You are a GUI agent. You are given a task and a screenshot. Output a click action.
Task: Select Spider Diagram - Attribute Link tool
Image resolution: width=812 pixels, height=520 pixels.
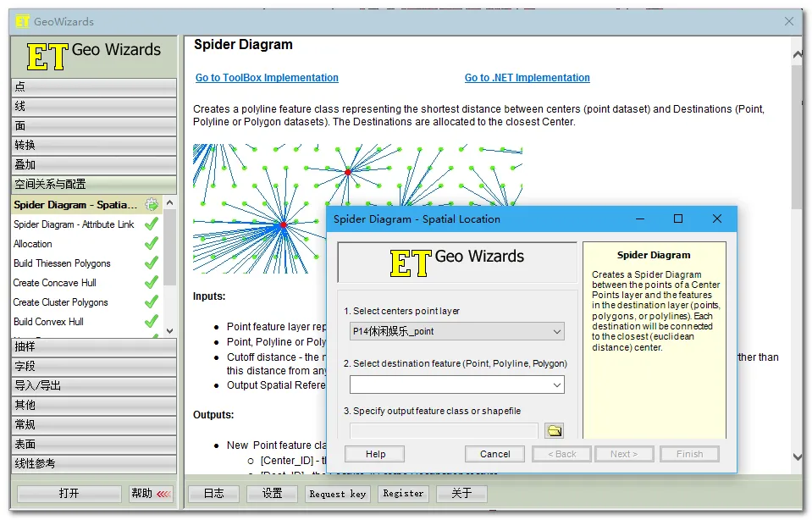74,224
